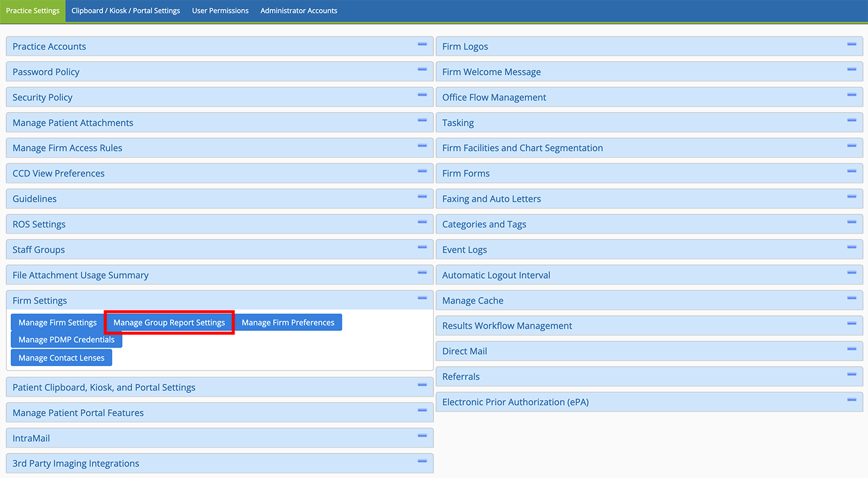868x478 pixels.
Task: Open Clipboard / Kiosk / Portal Settings tab
Action: pyautogui.click(x=126, y=11)
